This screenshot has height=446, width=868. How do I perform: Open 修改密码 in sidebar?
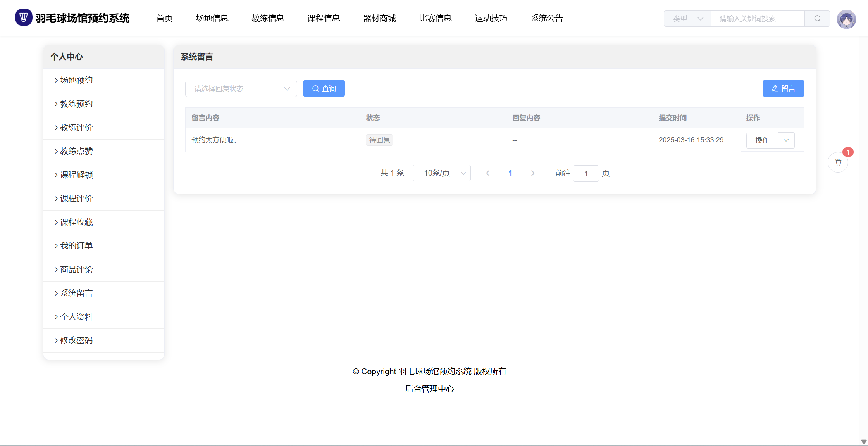pos(76,341)
